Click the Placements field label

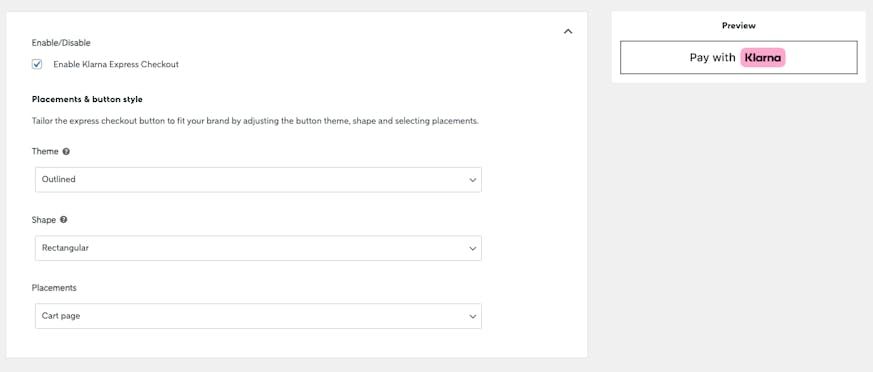coord(54,288)
